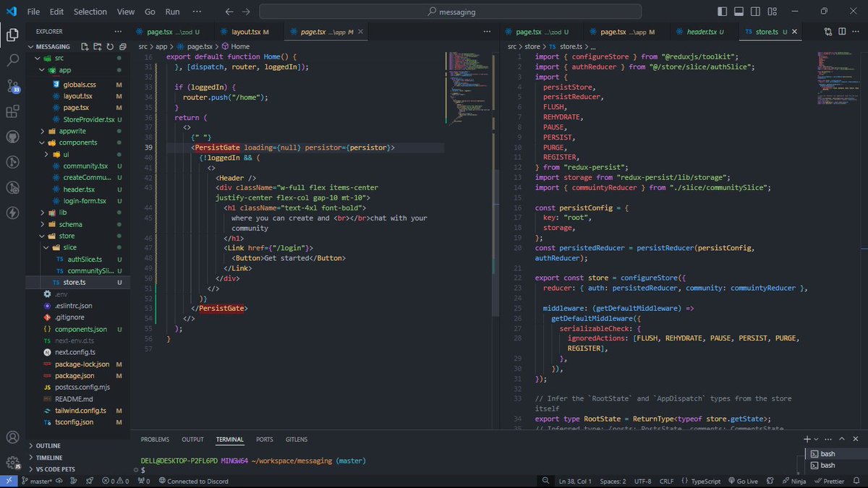Click master branch in status bar
868x488 pixels.
(37, 481)
